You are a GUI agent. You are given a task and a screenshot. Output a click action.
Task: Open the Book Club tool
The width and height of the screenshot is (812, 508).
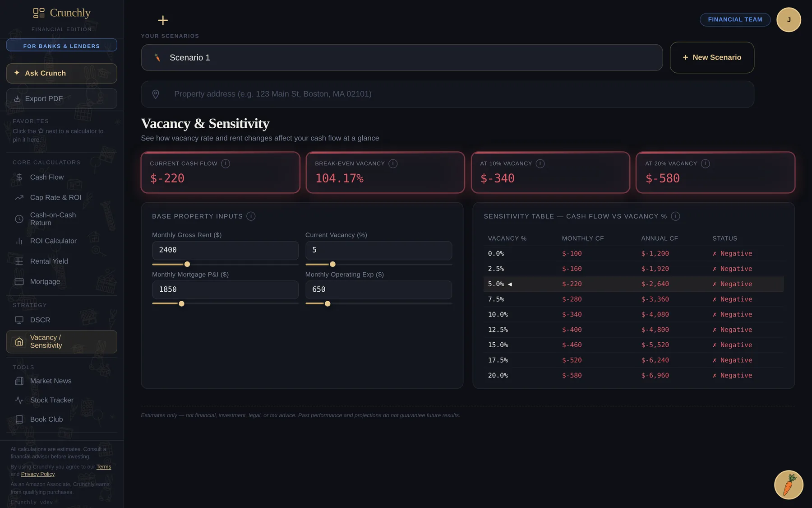pyautogui.click(x=61, y=419)
